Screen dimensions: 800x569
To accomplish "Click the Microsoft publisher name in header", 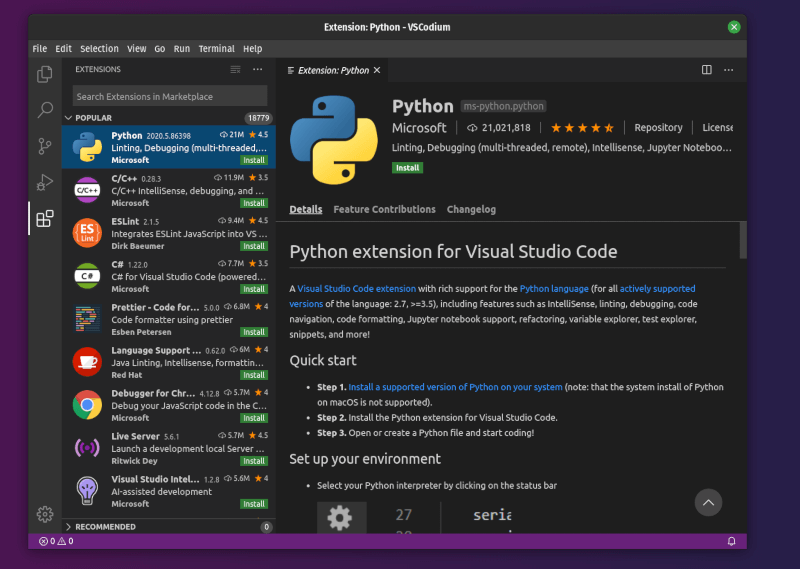I will 419,128.
